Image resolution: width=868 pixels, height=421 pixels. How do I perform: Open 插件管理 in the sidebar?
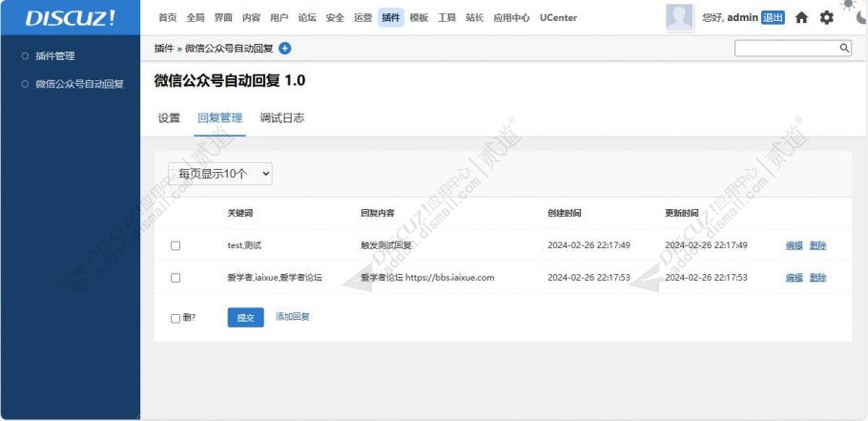point(54,56)
